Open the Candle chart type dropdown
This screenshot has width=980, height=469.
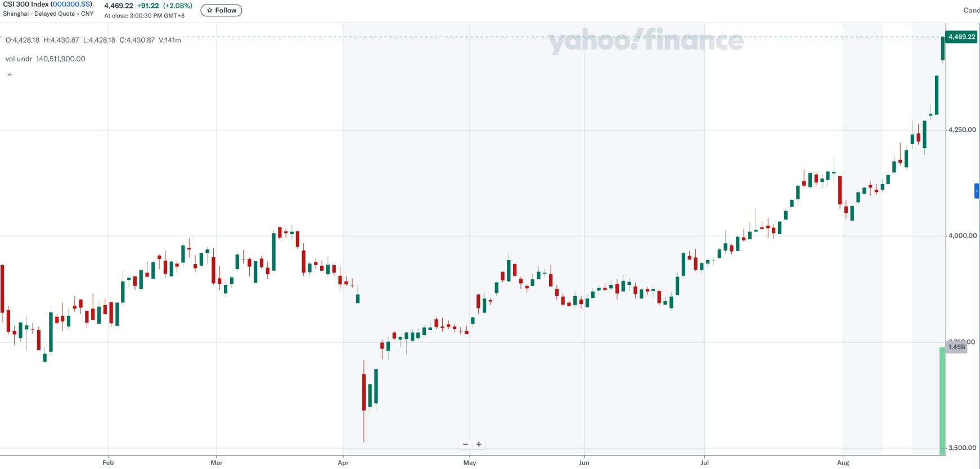tap(971, 10)
